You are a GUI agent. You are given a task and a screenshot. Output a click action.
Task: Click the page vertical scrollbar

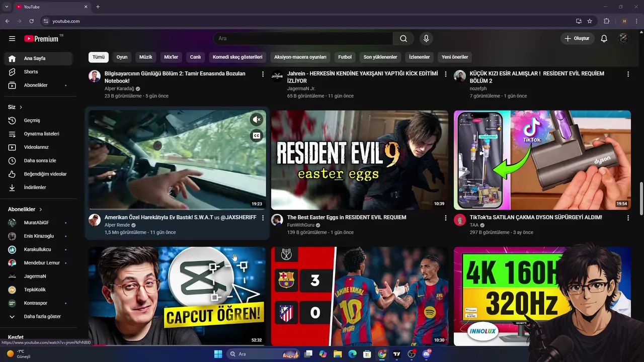pos(641,199)
